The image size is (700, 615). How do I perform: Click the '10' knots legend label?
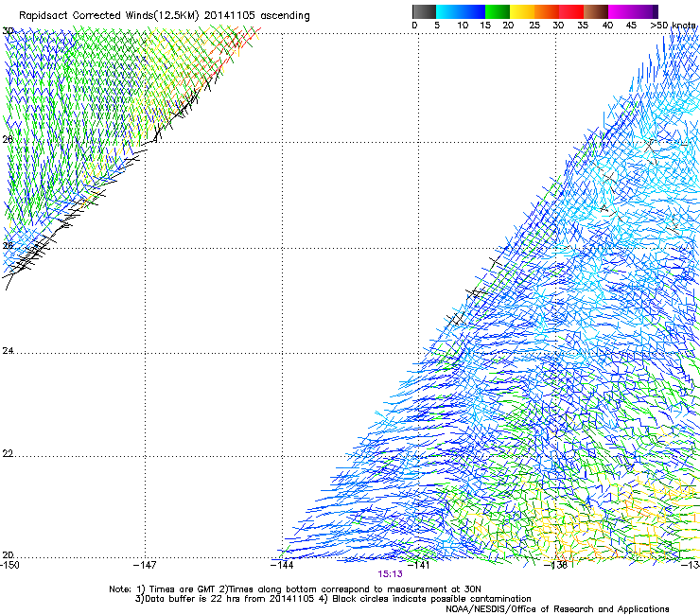click(463, 26)
